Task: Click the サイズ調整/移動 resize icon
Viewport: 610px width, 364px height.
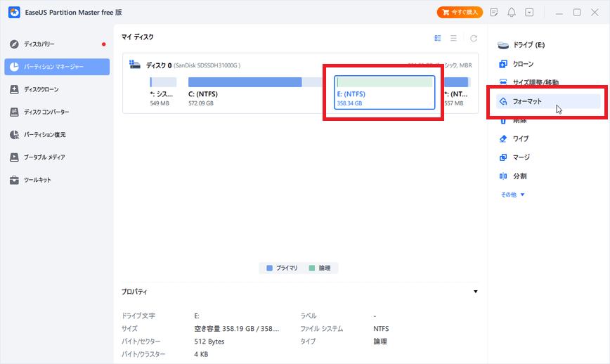Action: pos(502,82)
